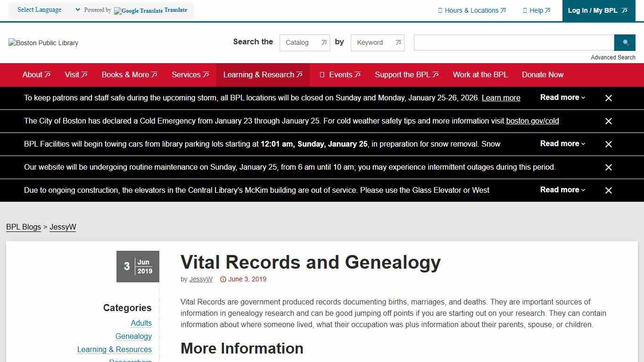Expand Read more on the storm closure banner
Viewport: 644px width, 362px height.
click(562, 98)
